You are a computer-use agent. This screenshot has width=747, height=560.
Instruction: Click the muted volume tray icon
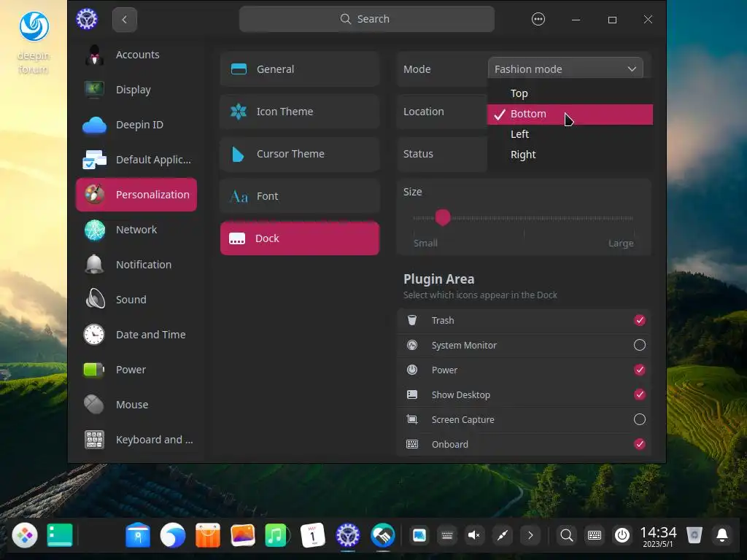(474, 535)
